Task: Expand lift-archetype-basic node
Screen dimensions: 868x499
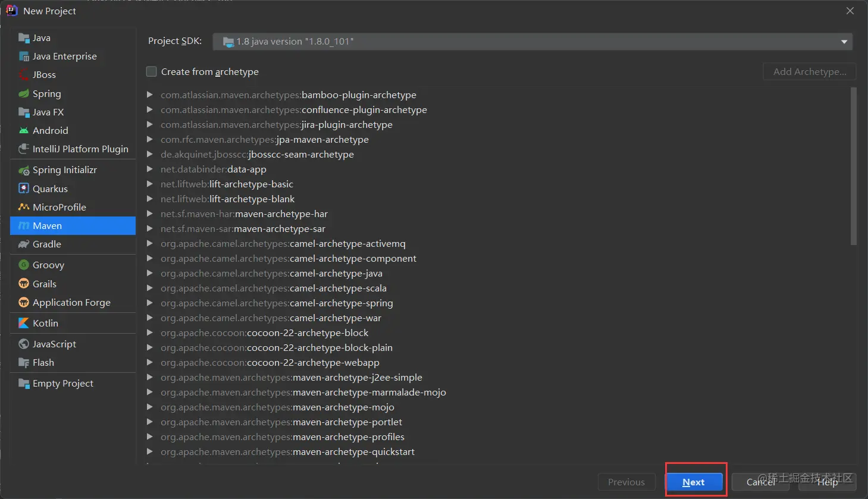Action: tap(150, 184)
